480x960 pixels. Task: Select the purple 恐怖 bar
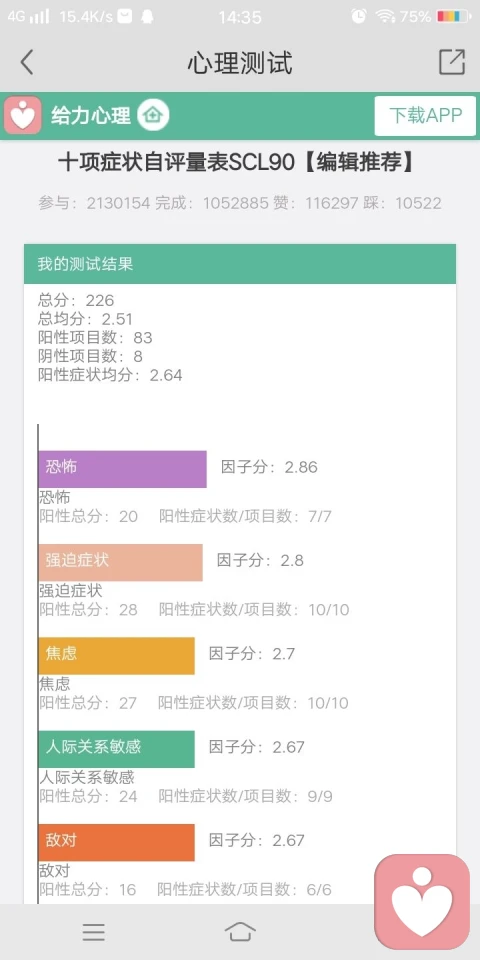pos(122,469)
